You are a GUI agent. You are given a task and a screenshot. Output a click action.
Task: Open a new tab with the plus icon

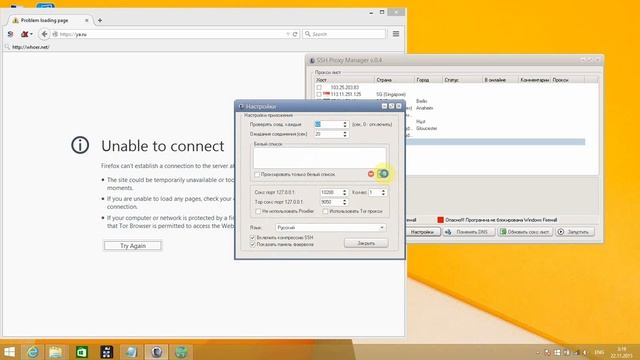[x=100, y=20]
